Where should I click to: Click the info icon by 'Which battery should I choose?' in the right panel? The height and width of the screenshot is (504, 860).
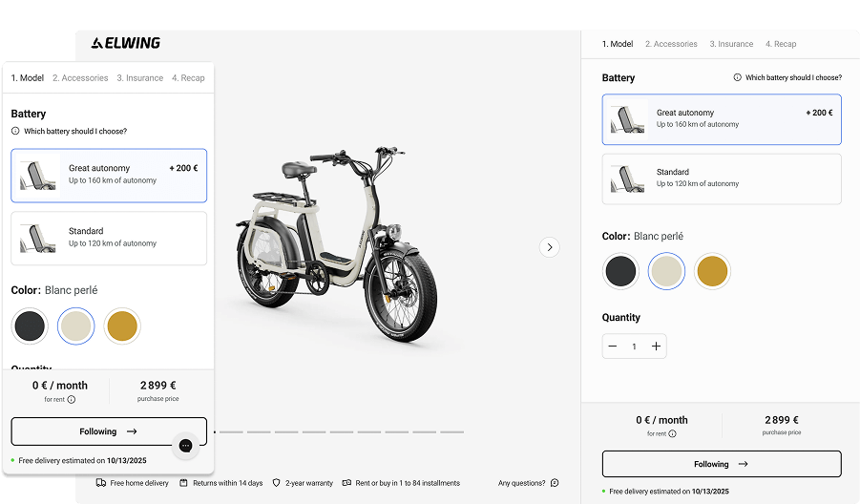coord(737,78)
